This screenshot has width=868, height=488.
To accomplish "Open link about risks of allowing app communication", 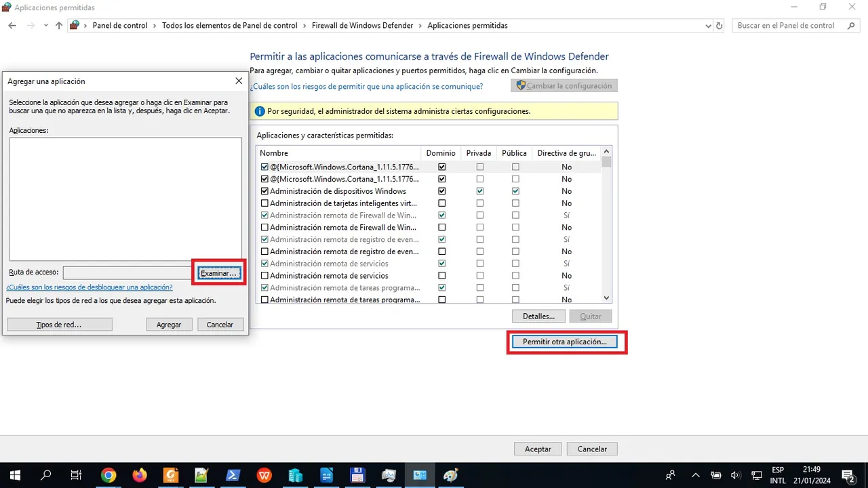I will (x=366, y=87).
